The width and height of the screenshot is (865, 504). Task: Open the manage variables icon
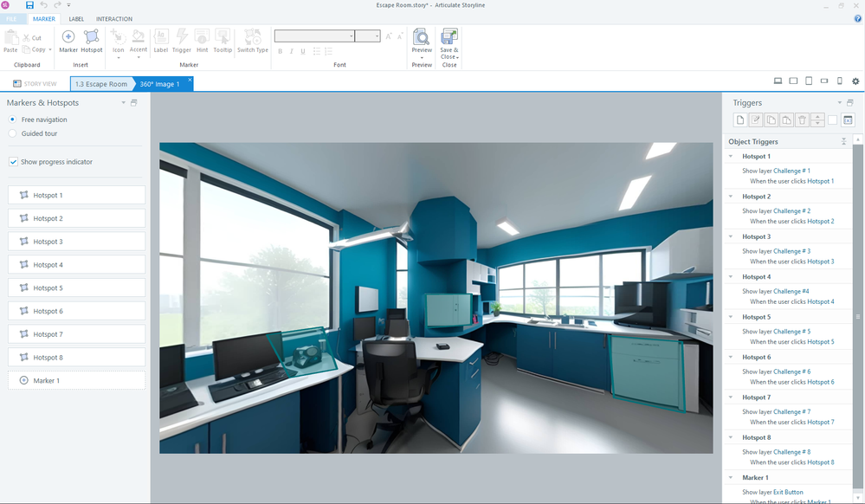(x=848, y=120)
